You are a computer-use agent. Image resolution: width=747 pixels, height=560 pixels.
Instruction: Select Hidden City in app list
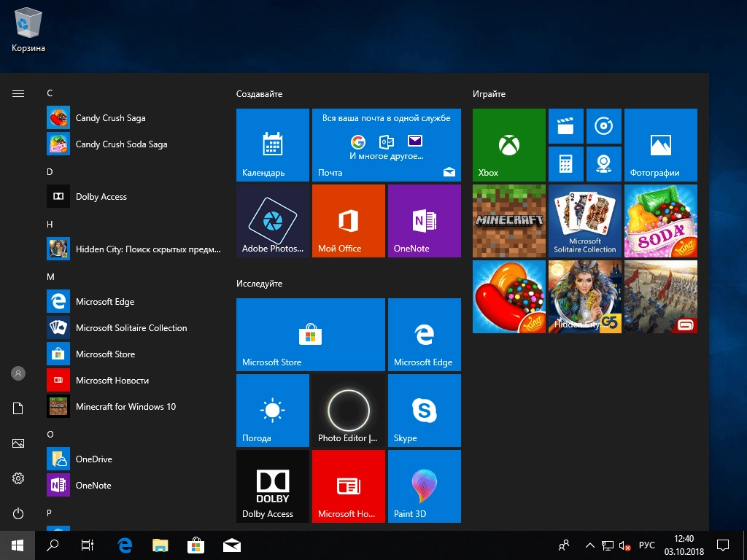click(x=134, y=249)
